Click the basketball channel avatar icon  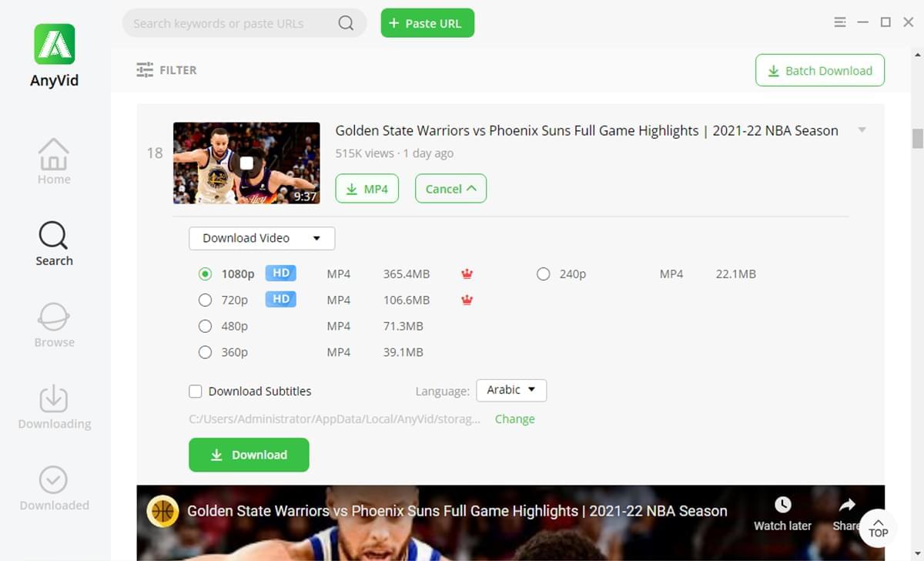[162, 511]
